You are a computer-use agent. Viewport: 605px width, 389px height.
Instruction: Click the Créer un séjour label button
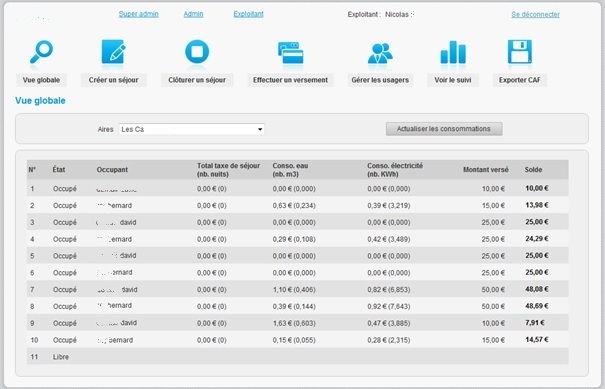[x=113, y=80]
